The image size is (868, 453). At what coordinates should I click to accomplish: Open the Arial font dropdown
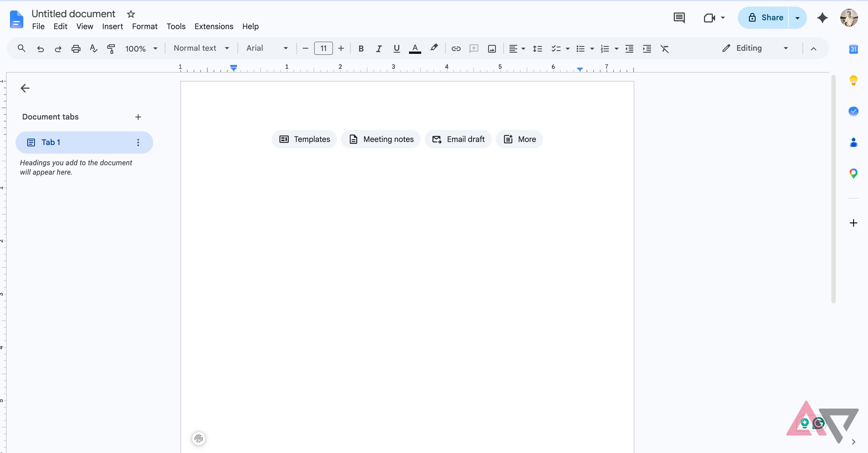[x=267, y=48]
